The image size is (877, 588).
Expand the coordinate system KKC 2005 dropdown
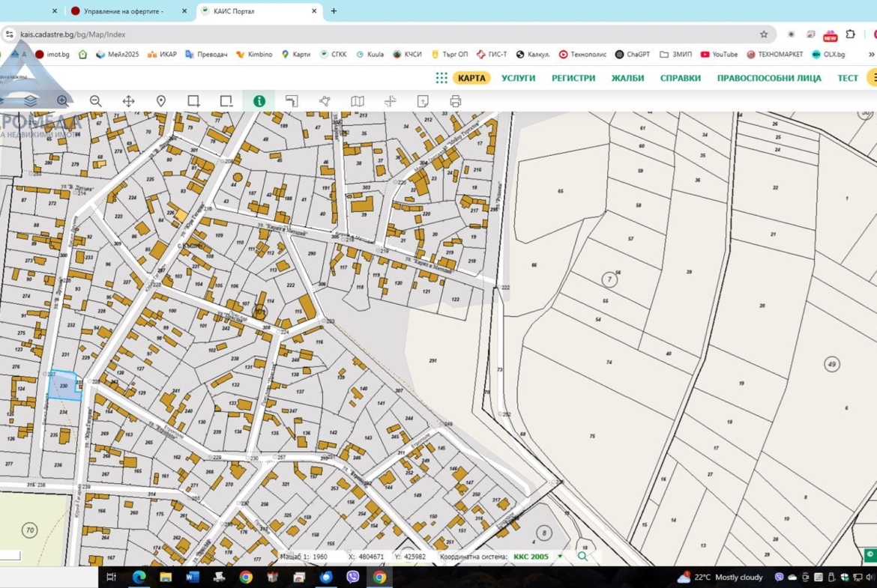click(559, 557)
